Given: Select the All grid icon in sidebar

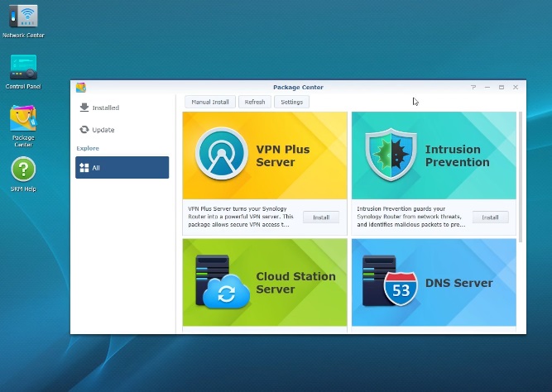Looking at the screenshot, I should tap(84, 168).
